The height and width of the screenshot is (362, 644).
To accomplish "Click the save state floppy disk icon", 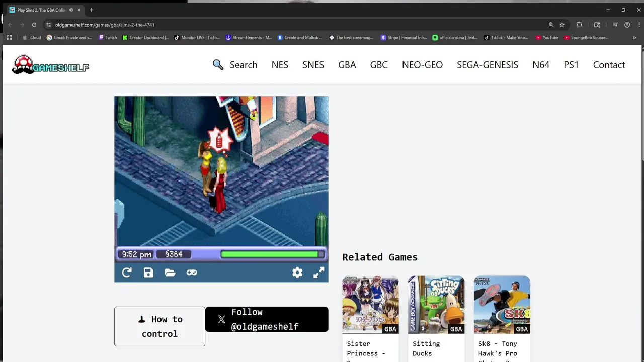I will coord(148,273).
